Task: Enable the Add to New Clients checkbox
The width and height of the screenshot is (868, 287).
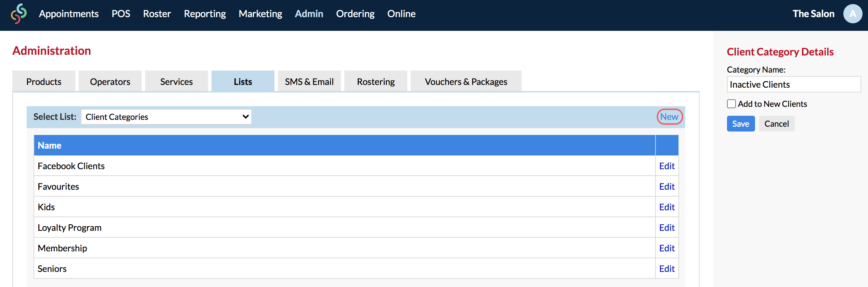Action: [731, 104]
